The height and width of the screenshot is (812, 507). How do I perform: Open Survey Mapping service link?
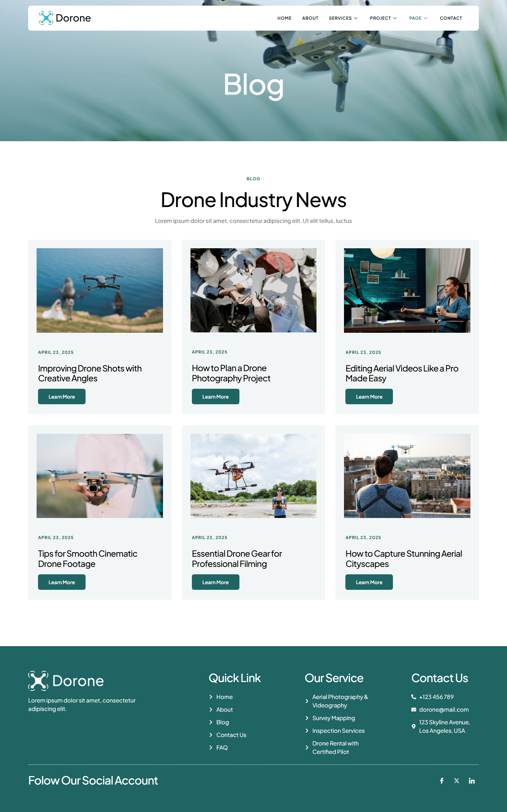(x=333, y=718)
